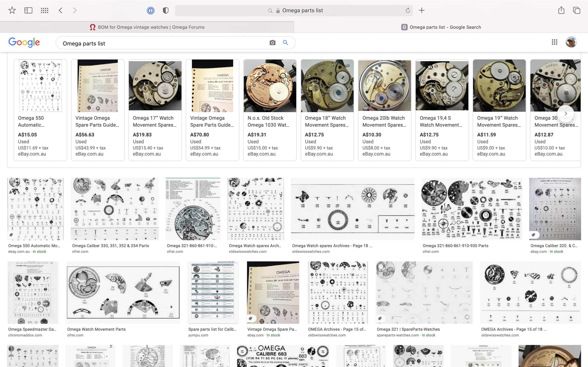The width and height of the screenshot is (588, 367).
Task: Click the Share icon in toolbar
Action: coord(561,10)
